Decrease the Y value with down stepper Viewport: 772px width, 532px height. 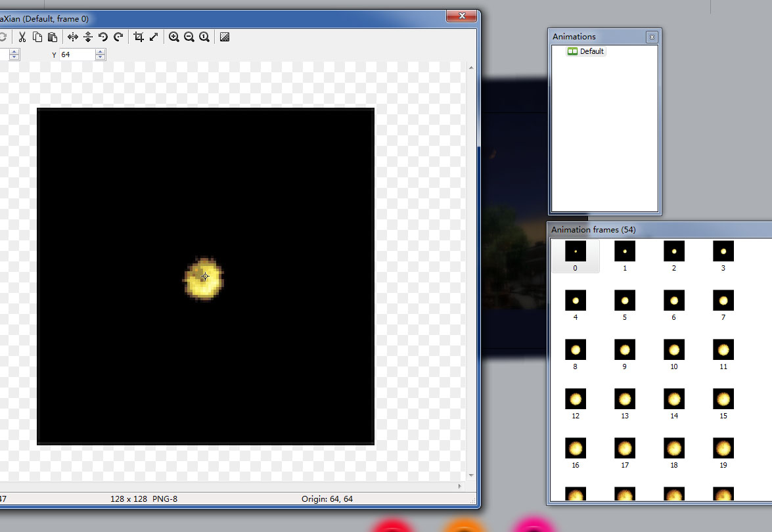tap(100, 58)
